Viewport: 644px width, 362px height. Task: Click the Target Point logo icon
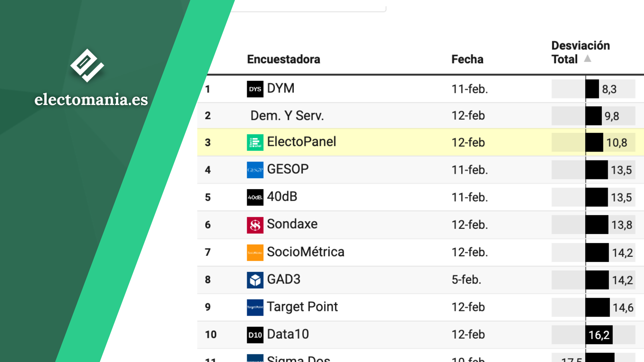pos(255,307)
